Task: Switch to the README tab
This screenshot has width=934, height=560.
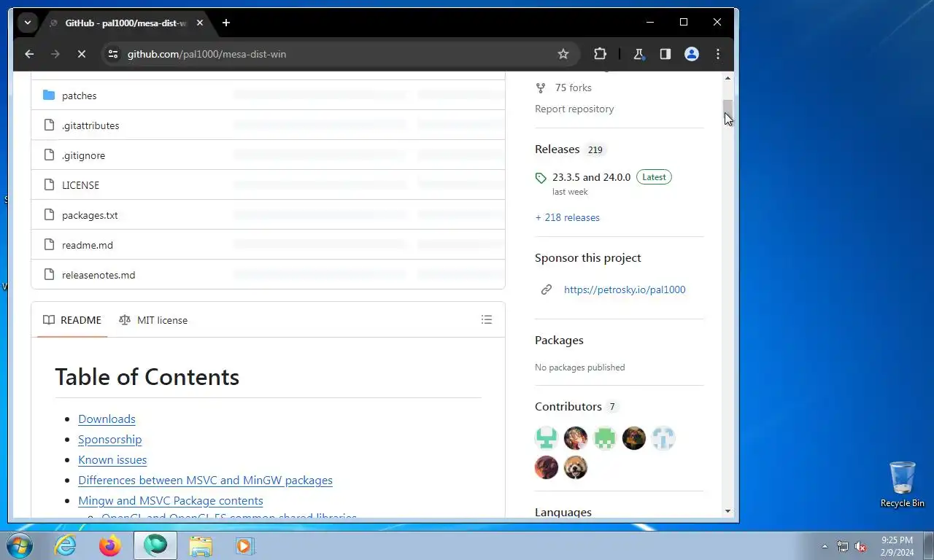Action: pos(72,320)
